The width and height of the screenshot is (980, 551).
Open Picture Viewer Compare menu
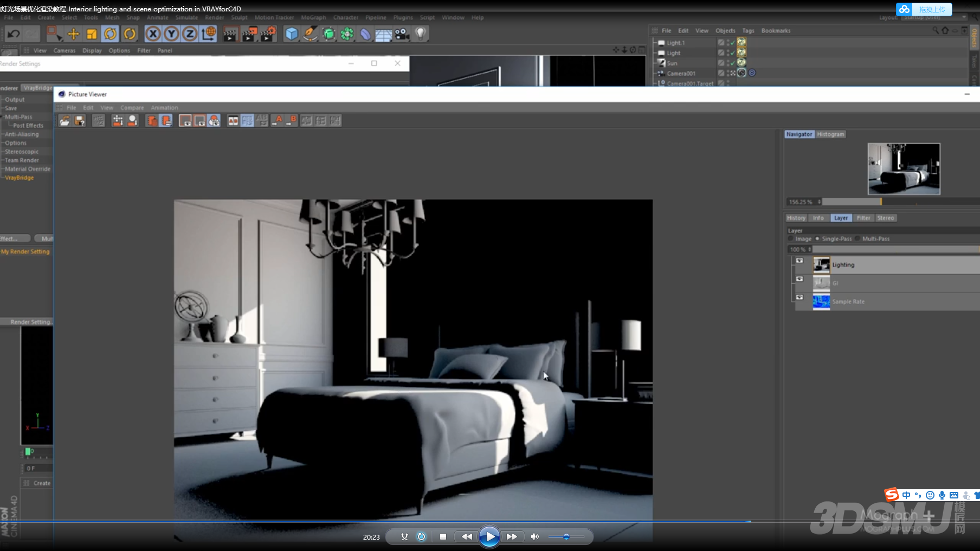click(132, 108)
